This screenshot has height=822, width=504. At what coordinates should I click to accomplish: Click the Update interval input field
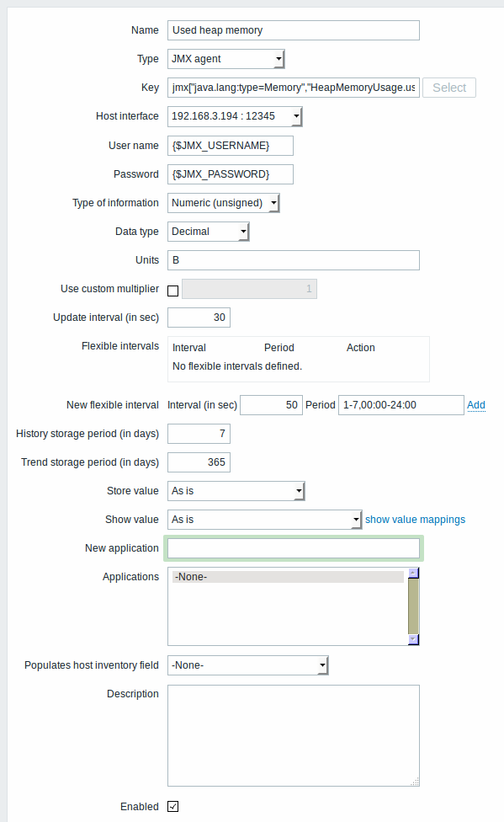point(199,318)
